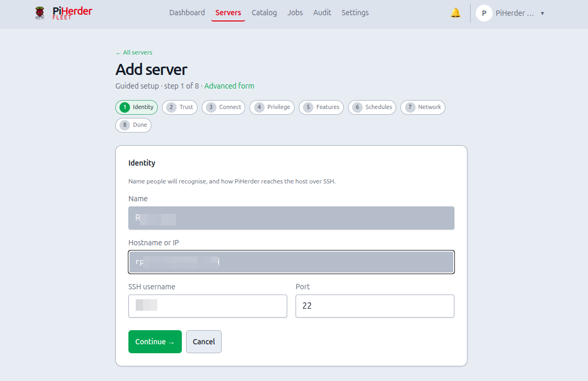The image size is (588, 381).
Task: Open the Catalog menu item
Action: 264,13
